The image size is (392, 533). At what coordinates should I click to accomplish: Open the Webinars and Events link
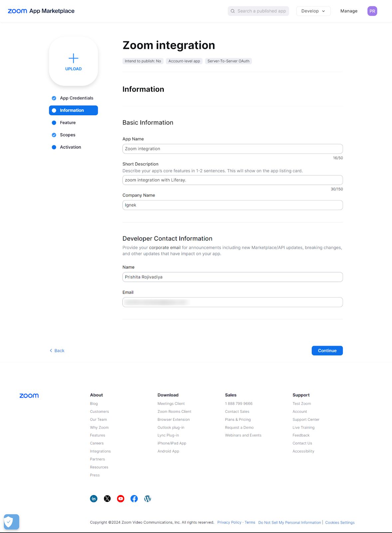[x=243, y=435]
